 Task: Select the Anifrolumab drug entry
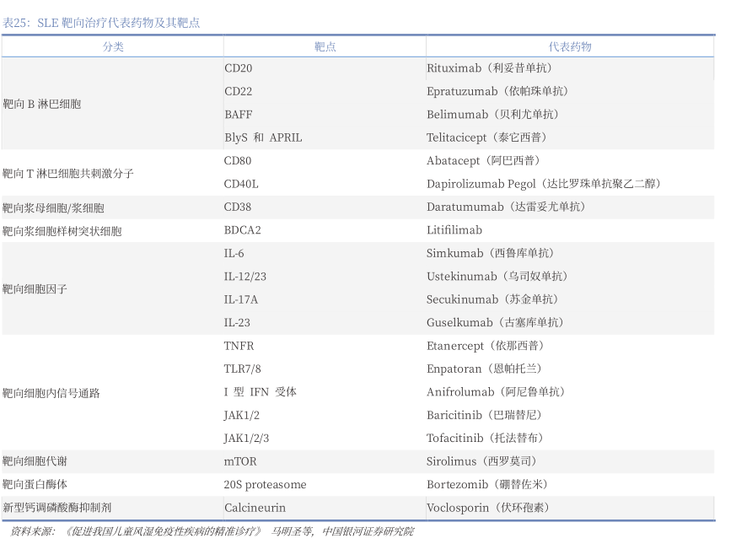(x=496, y=392)
